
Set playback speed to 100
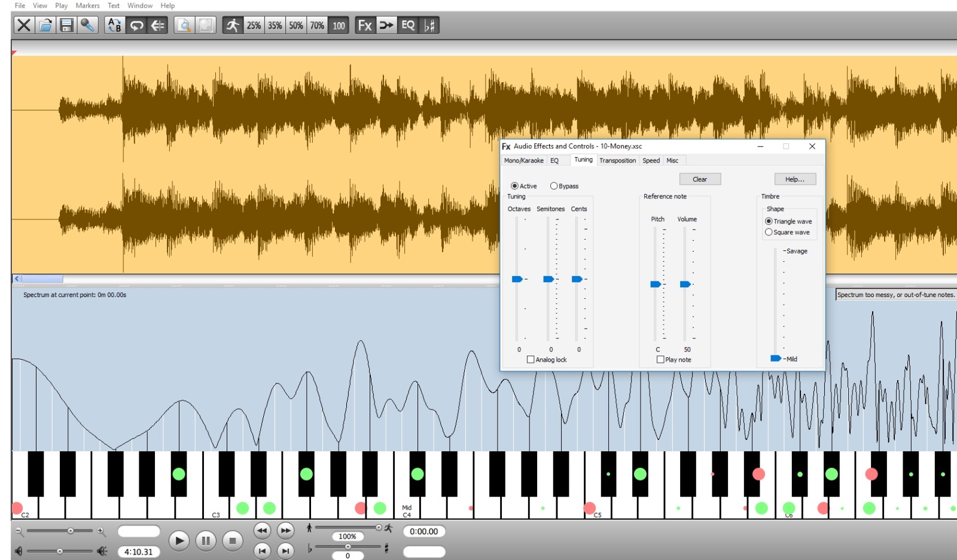[x=339, y=25]
